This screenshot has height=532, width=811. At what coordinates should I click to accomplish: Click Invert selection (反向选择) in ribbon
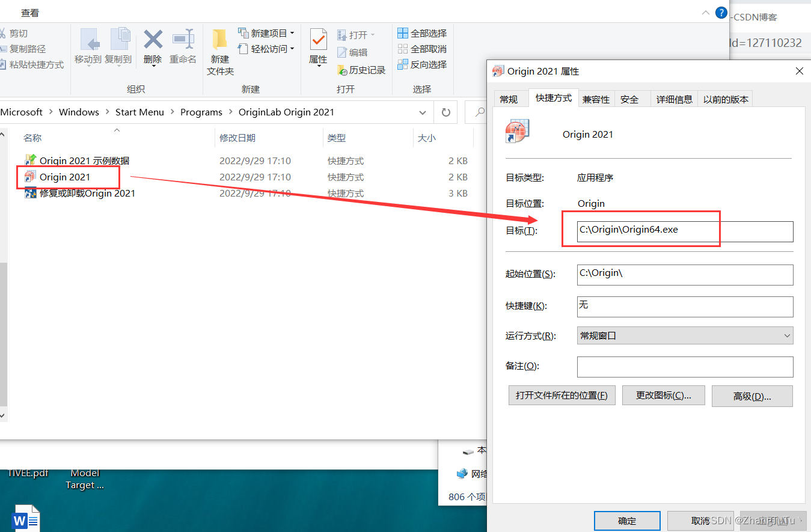(422, 64)
